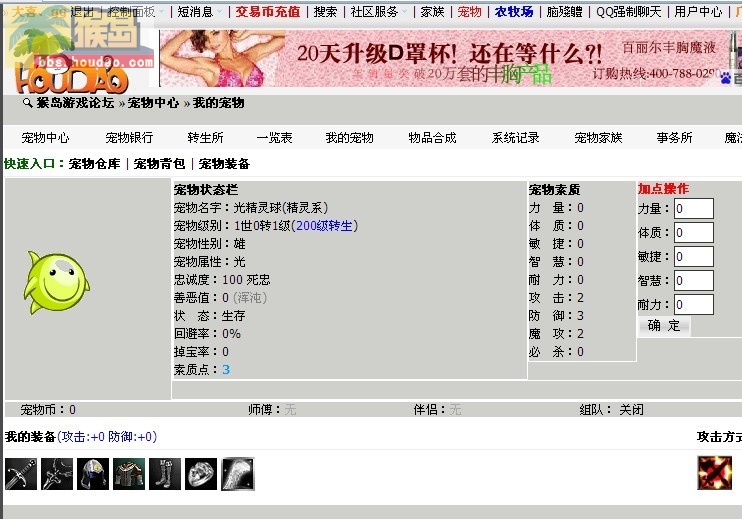Click the 力量 add-points input field

[693, 209]
